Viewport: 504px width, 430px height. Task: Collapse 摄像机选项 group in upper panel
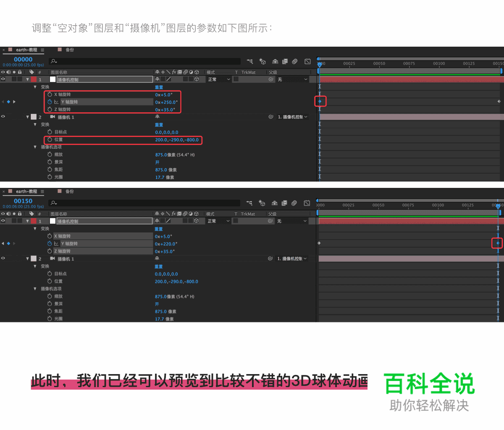[35, 147]
